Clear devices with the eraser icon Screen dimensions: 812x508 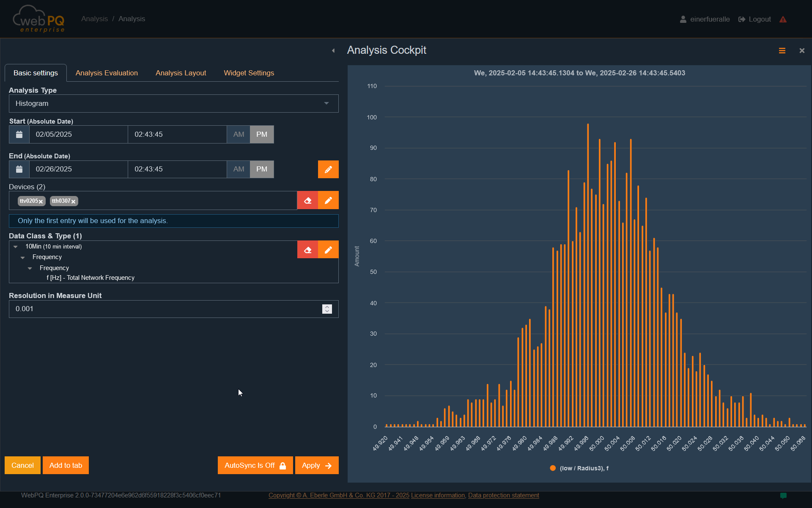(307, 200)
